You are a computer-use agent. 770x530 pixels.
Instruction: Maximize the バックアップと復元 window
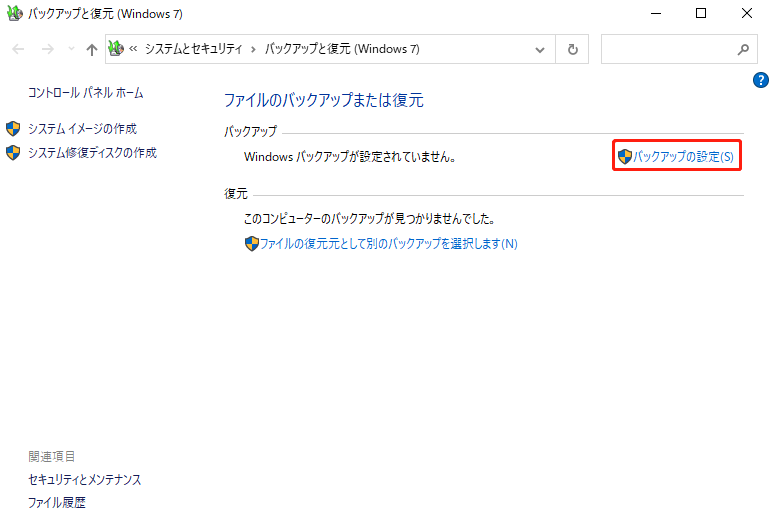[x=701, y=13]
